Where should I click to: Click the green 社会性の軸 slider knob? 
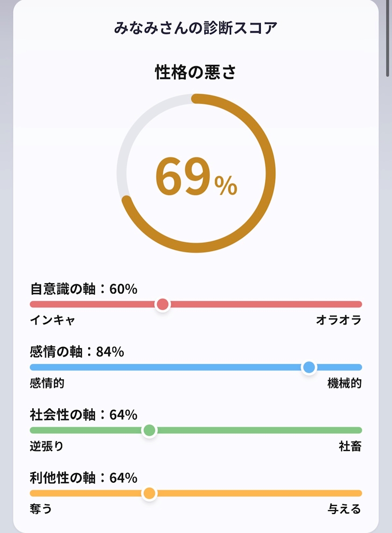149,430
